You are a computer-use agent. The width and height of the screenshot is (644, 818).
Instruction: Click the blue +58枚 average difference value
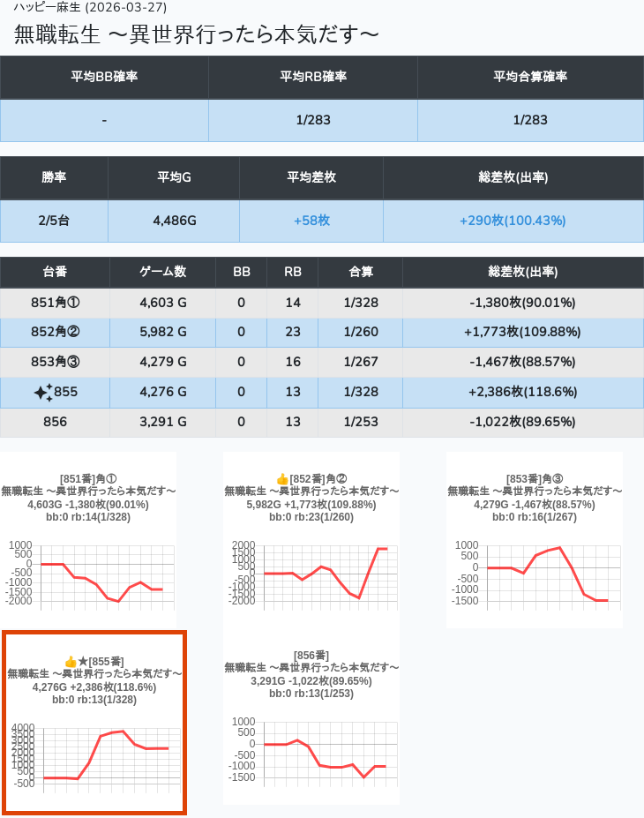click(x=311, y=221)
